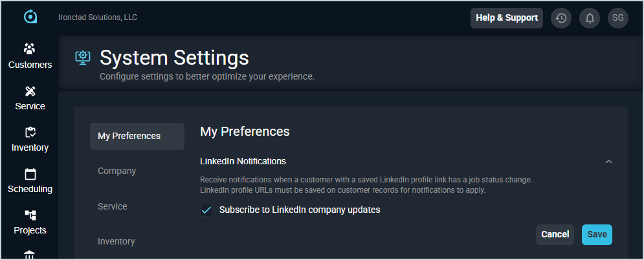The width and height of the screenshot is (644, 260).
Task: Click the partially visible bank icon in sidebar
Action: coord(30,254)
